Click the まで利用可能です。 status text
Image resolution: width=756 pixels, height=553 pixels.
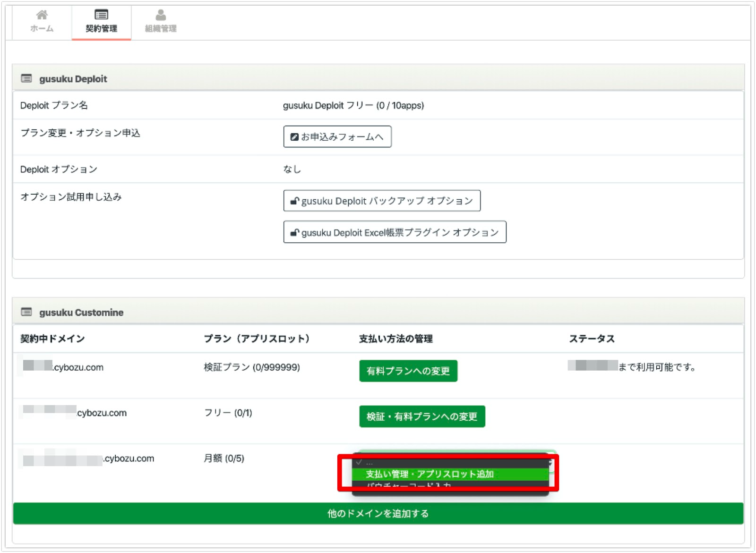coord(657,367)
